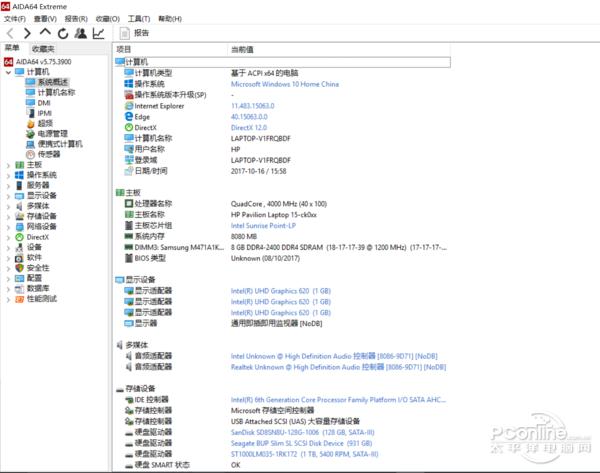
Task: Go up one level with Up arrow
Action: click(x=45, y=33)
